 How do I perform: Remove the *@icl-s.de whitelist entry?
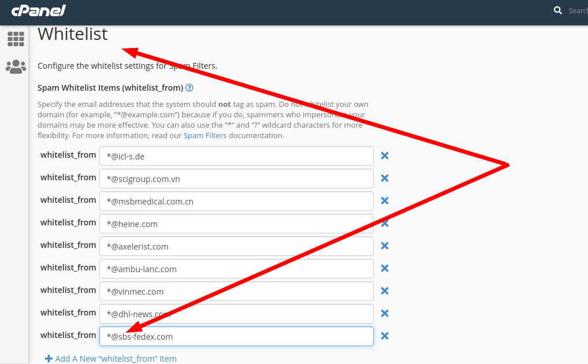(x=385, y=156)
